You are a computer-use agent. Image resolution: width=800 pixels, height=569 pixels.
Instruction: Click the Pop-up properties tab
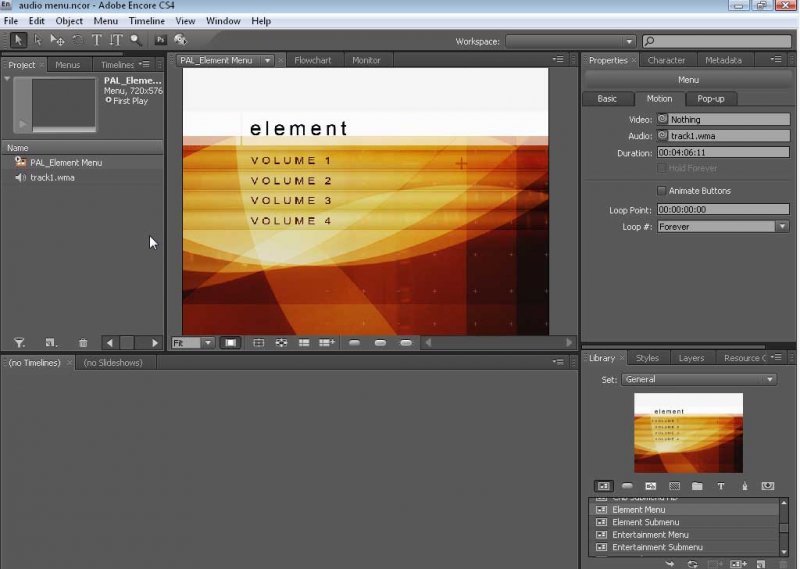click(711, 99)
